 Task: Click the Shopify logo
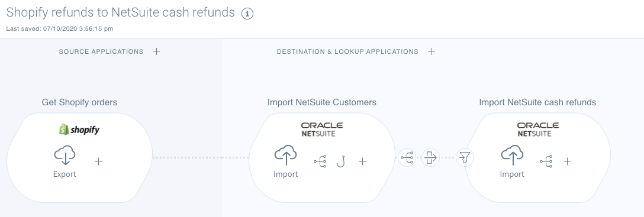tap(79, 129)
